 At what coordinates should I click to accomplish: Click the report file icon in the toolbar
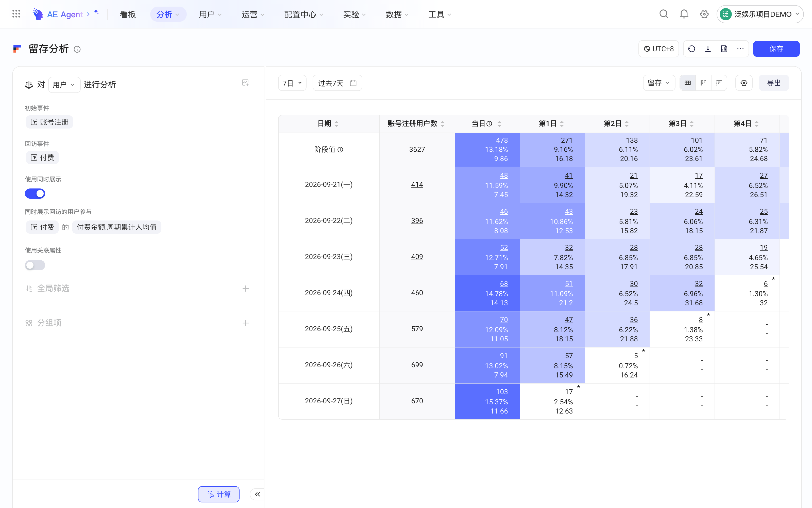pyautogui.click(x=724, y=49)
